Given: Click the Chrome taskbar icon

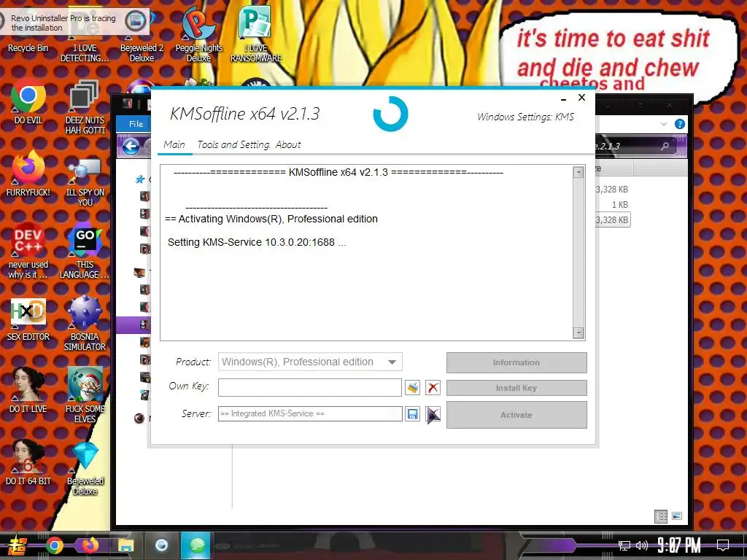Looking at the screenshot, I should (x=54, y=545).
